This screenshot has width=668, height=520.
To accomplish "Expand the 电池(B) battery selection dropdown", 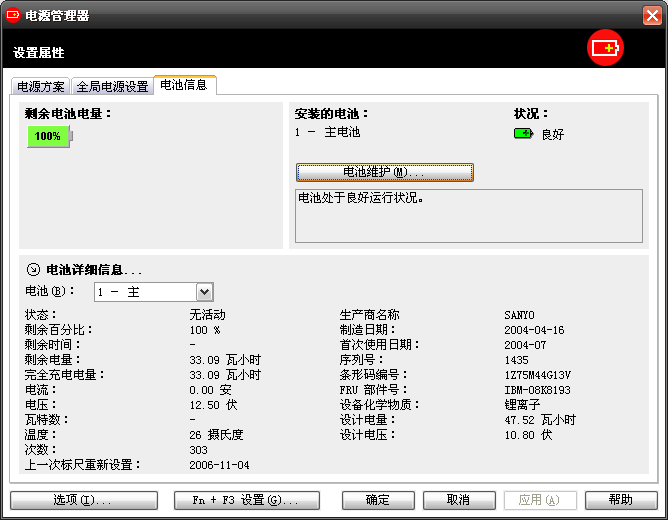I will [x=204, y=292].
